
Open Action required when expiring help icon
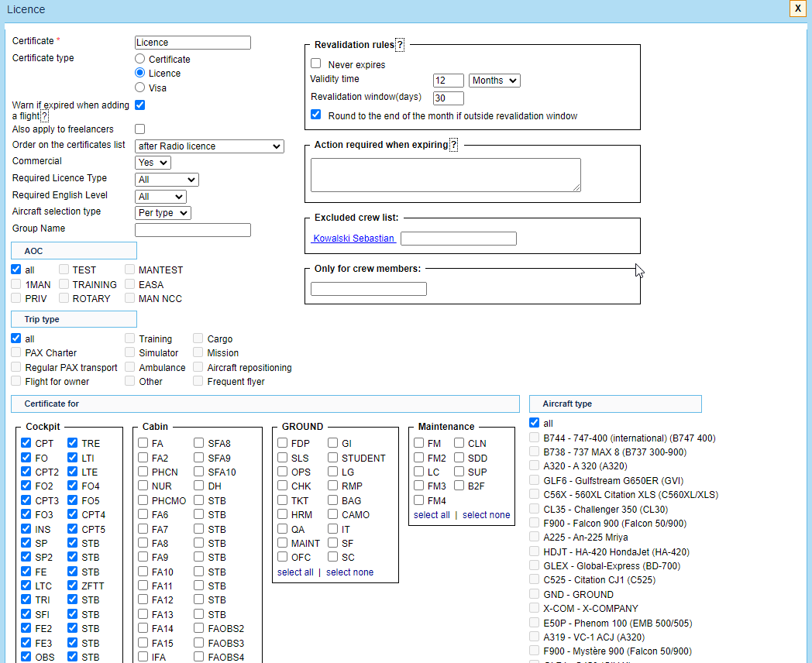click(x=453, y=145)
